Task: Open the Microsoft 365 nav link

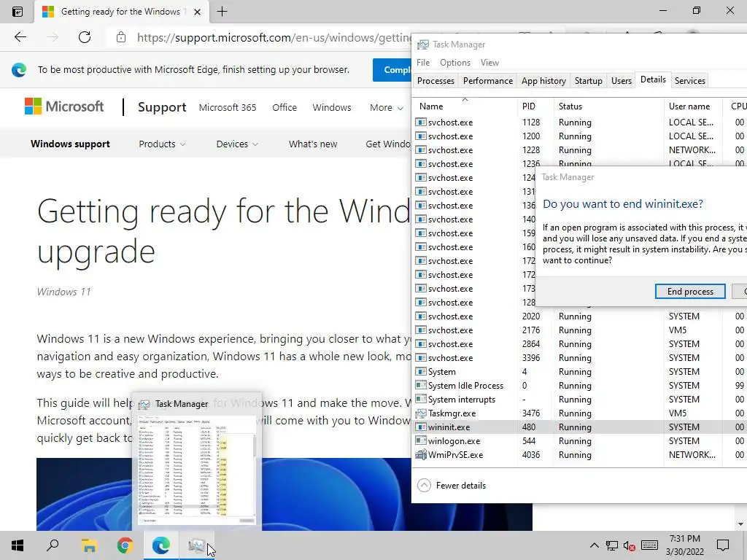Action: coord(228,108)
